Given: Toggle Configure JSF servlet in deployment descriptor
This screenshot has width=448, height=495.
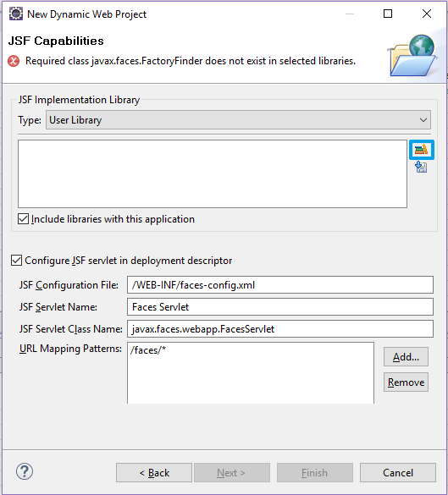Looking at the screenshot, I should tap(16, 261).
